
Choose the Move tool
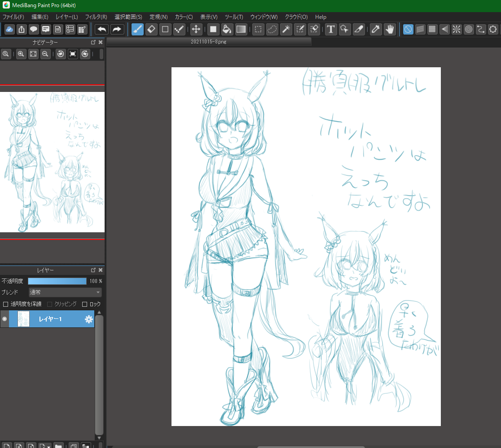[196, 30]
